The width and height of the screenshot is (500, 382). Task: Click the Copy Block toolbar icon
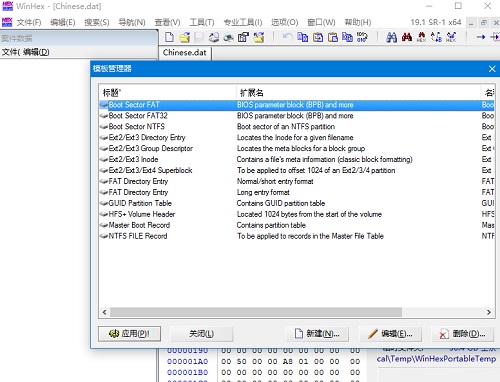coord(303,37)
